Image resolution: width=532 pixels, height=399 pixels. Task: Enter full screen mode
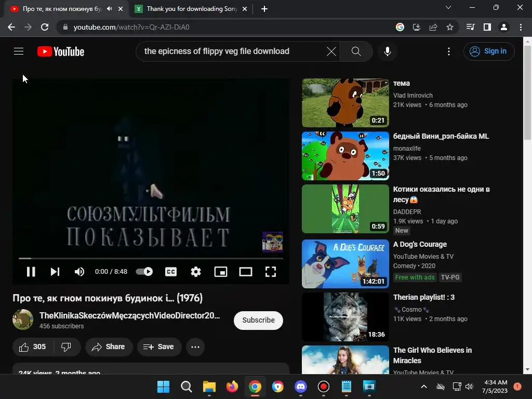[270, 272]
